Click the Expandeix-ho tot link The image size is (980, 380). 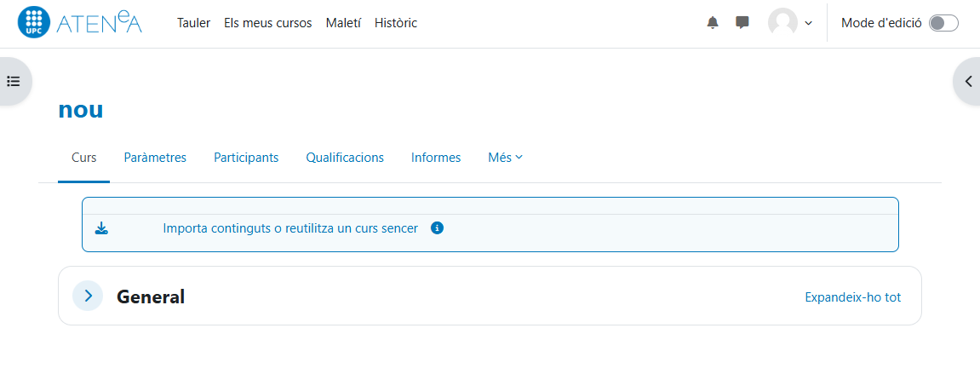(x=852, y=297)
